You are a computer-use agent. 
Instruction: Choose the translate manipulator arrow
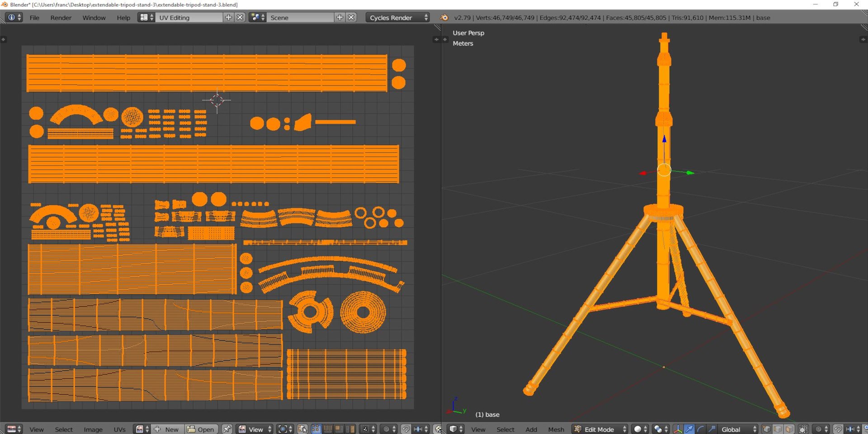[x=689, y=429]
